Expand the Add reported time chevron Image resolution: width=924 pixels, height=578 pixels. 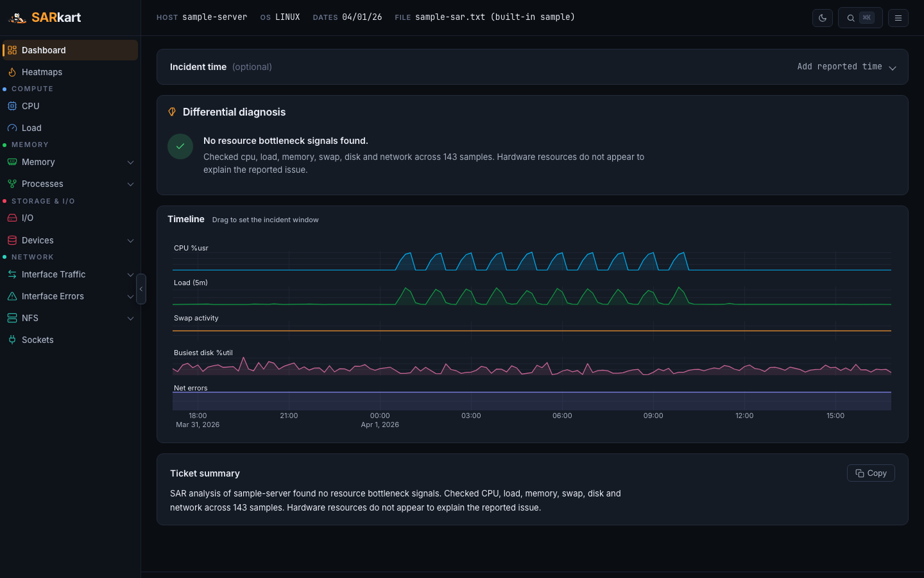[x=892, y=67]
